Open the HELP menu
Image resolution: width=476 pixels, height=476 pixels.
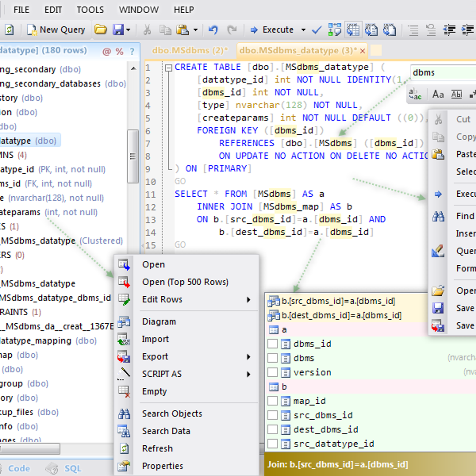184,10
